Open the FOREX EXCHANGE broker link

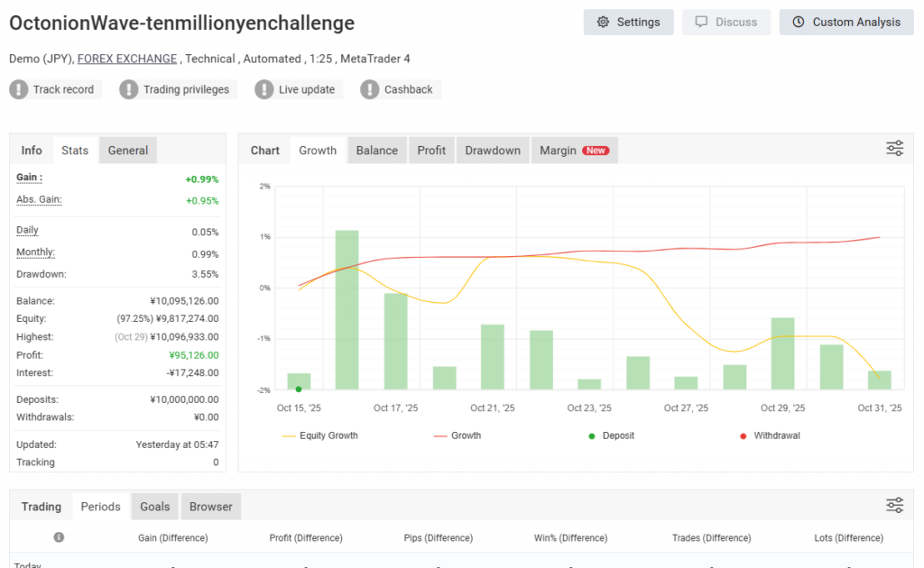click(127, 59)
